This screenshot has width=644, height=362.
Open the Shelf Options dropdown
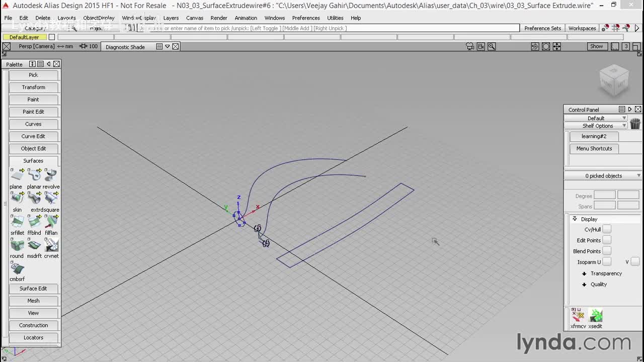pyautogui.click(x=596, y=126)
